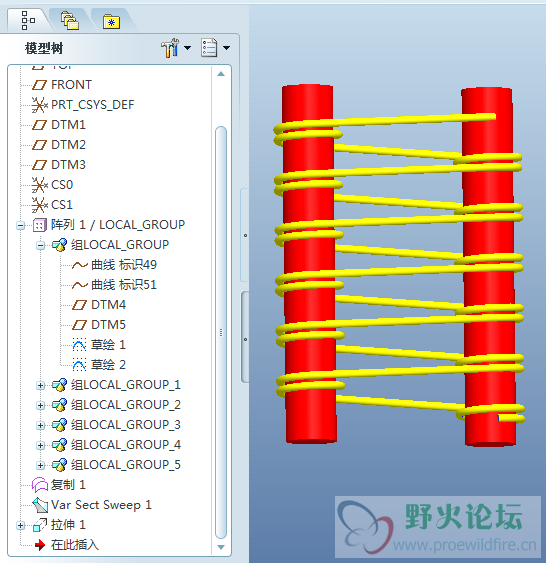This screenshot has width=546, height=563.
Task: Click the model tree scroll down arrow
Action: click(x=221, y=547)
